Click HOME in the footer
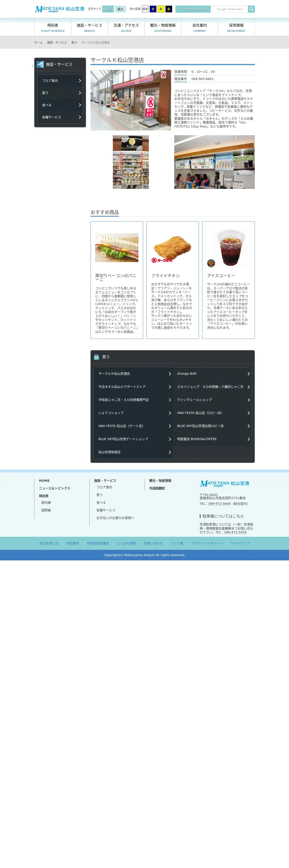 (44, 481)
